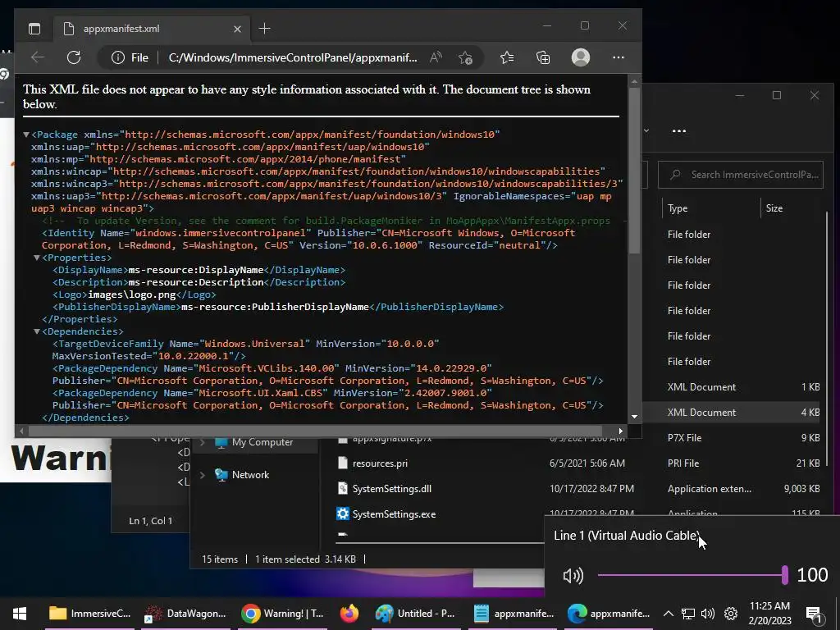The width and height of the screenshot is (840, 630).
Task: Select My Computer in navigation pane
Action: pos(262,442)
